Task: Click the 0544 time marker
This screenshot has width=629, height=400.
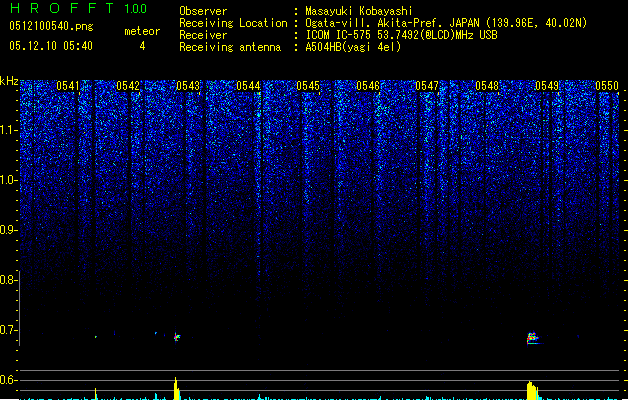Action: tap(248, 86)
